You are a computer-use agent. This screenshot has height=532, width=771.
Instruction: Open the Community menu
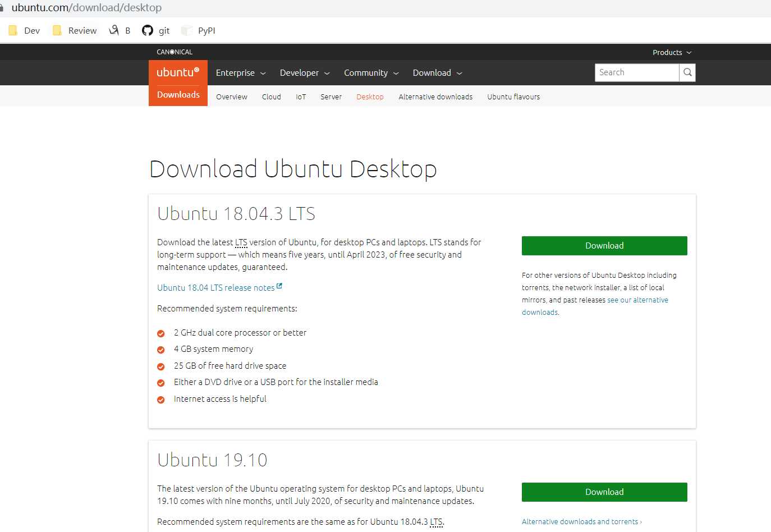tap(371, 73)
